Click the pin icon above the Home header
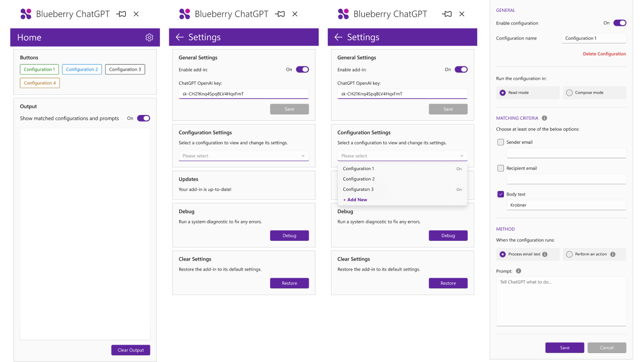This screenshot has height=362, width=644. (122, 14)
